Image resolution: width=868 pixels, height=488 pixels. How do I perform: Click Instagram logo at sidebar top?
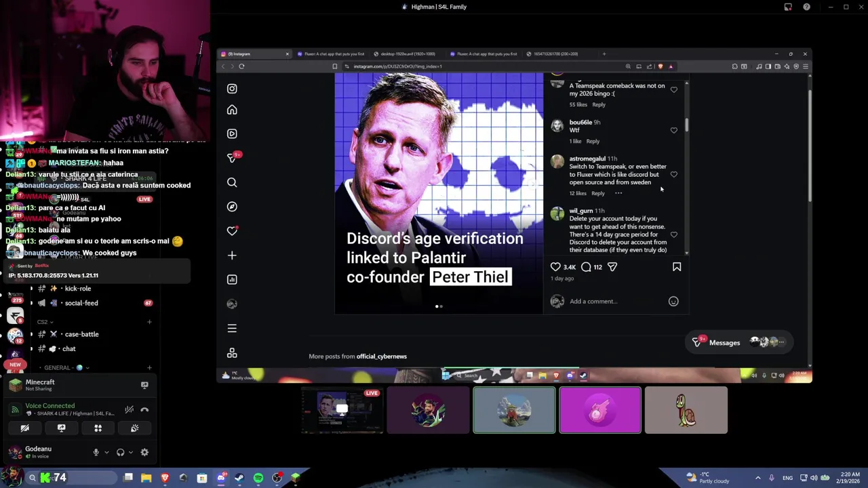click(x=232, y=89)
